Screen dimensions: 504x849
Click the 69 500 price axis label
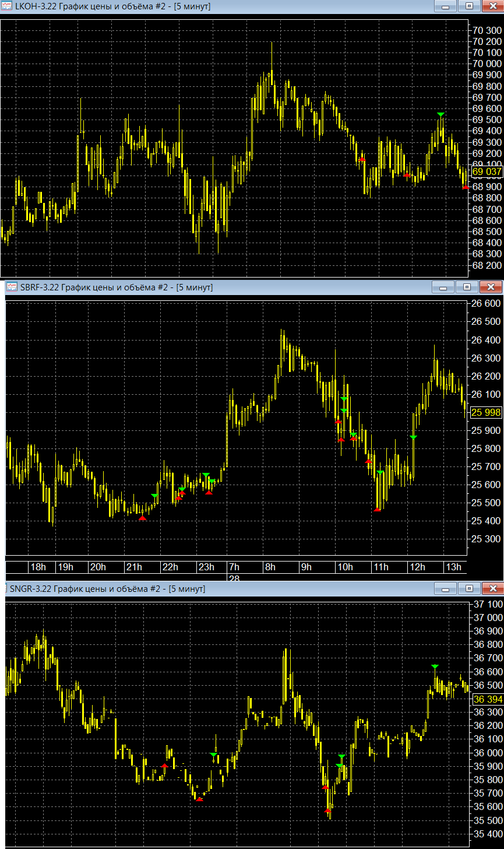point(488,120)
